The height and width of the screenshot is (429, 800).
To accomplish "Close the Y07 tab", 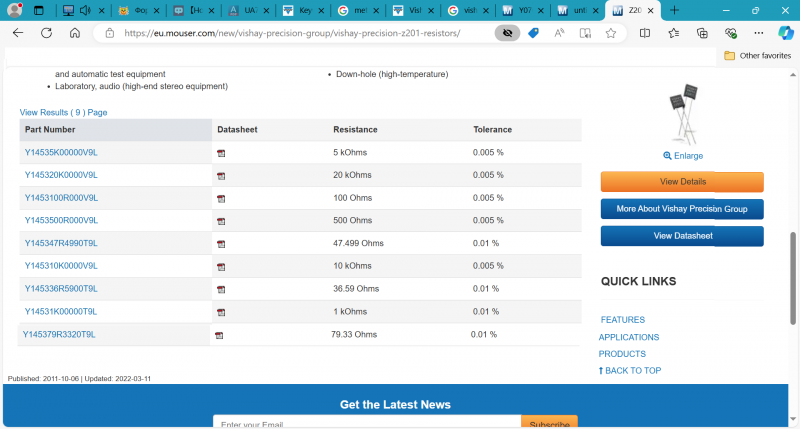I will 540,10.
